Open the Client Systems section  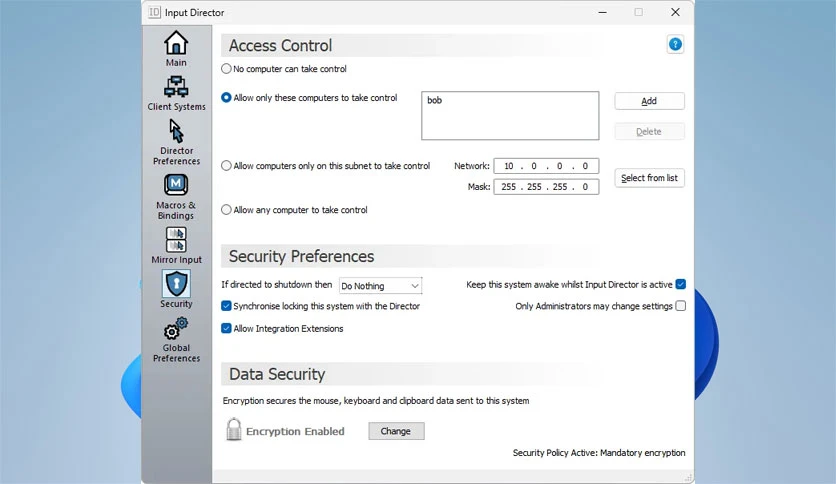click(176, 93)
